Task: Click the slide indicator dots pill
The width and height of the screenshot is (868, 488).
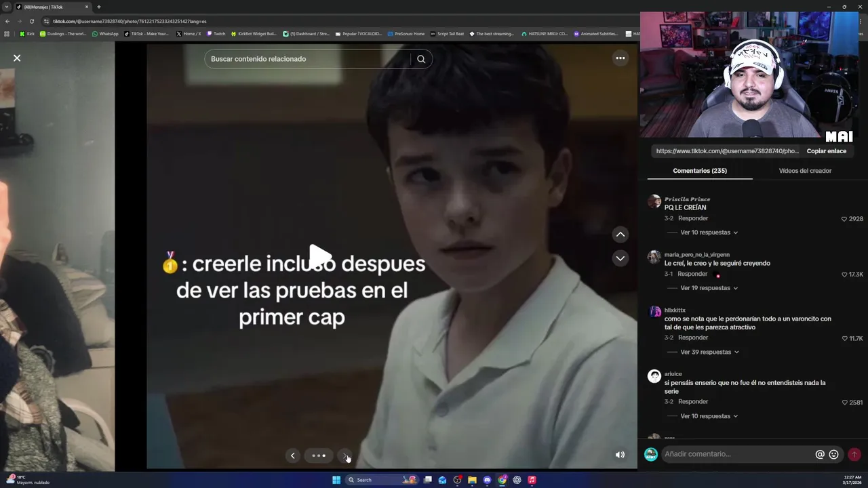Action: coord(319,455)
